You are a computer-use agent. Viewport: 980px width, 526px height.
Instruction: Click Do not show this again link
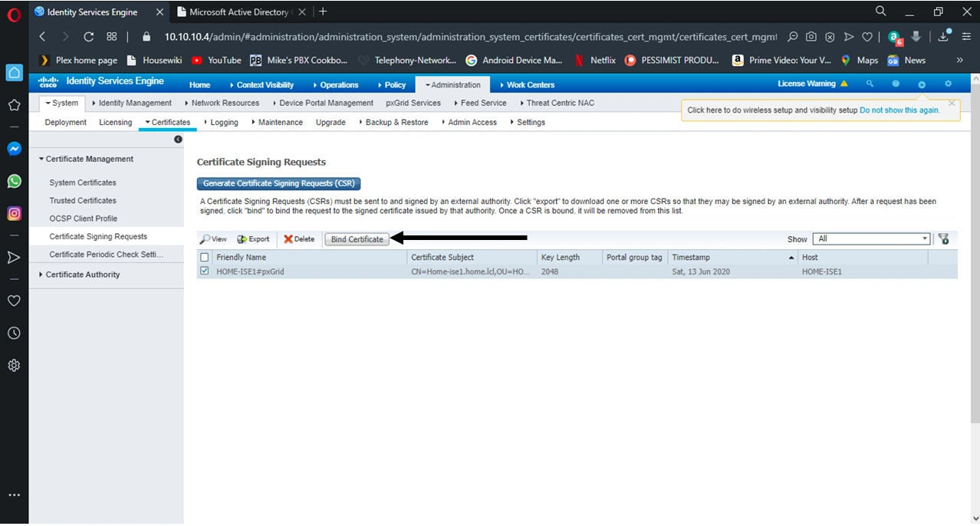click(899, 110)
